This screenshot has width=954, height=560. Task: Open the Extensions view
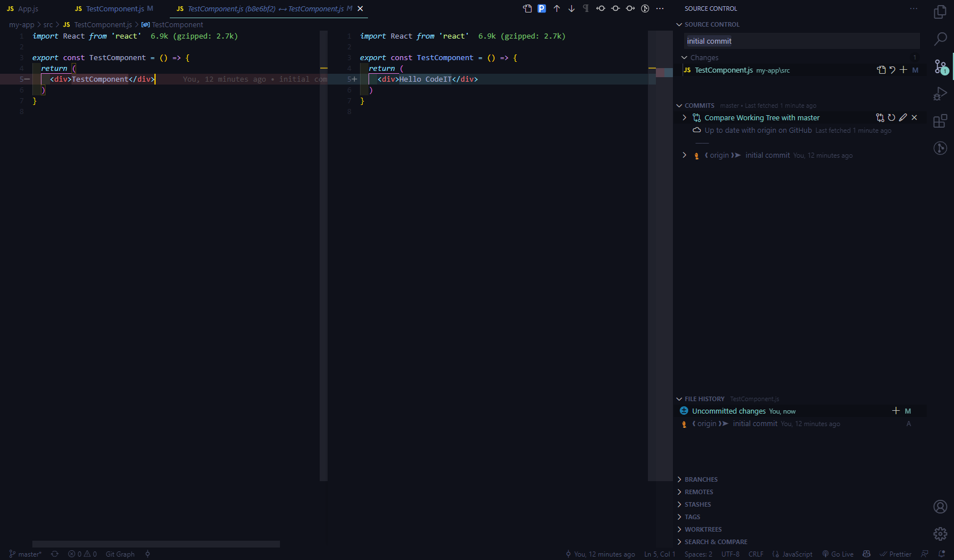(x=940, y=121)
